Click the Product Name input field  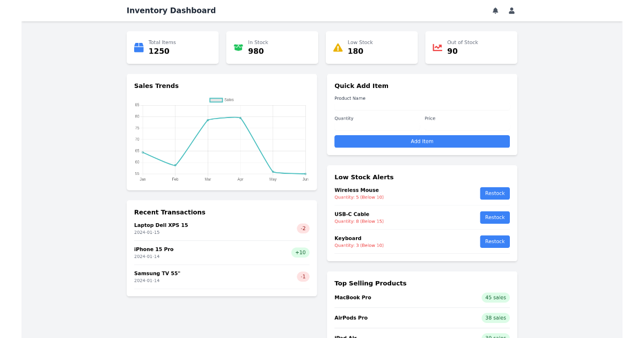pyautogui.click(x=422, y=107)
